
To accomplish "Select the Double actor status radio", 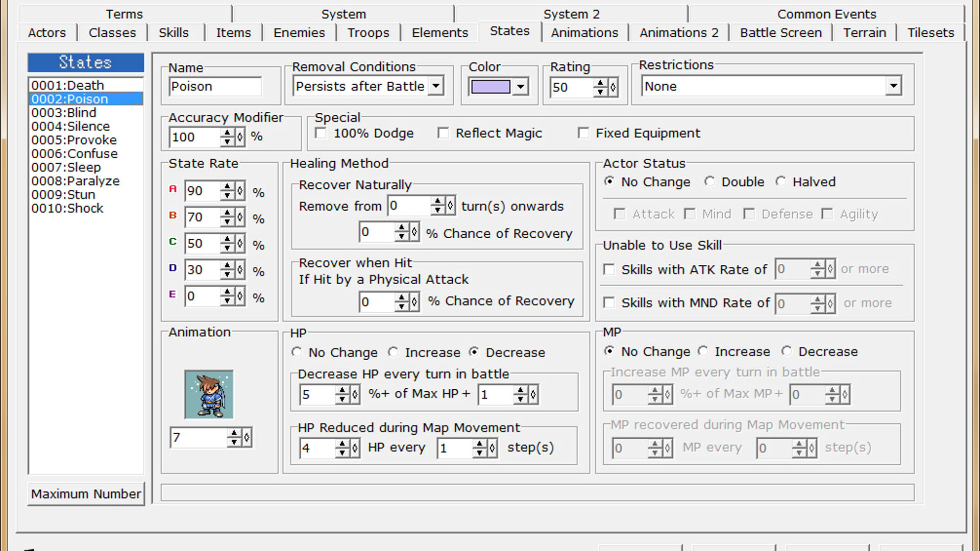I will 709,182.
